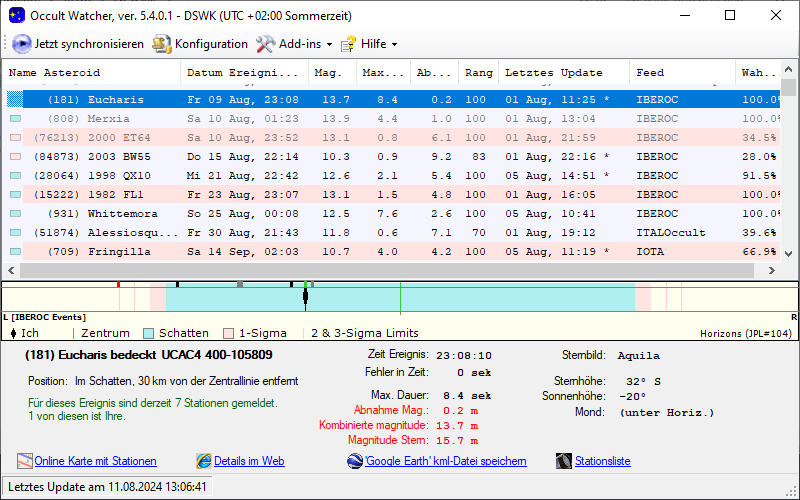The image size is (800, 500).
Task: Click the Online Karte map icon
Action: click(25, 461)
